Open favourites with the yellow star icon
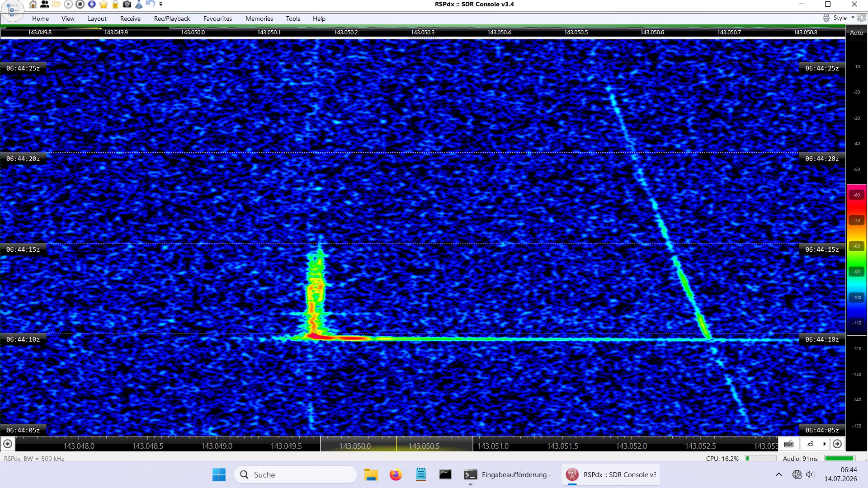 click(x=104, y=5)
